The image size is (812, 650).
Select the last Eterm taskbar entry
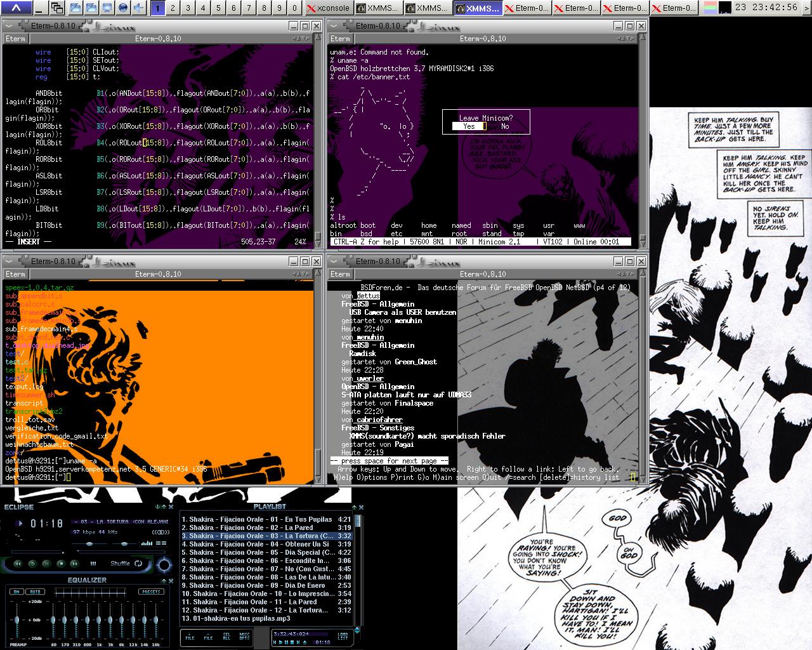pos(674,8)
